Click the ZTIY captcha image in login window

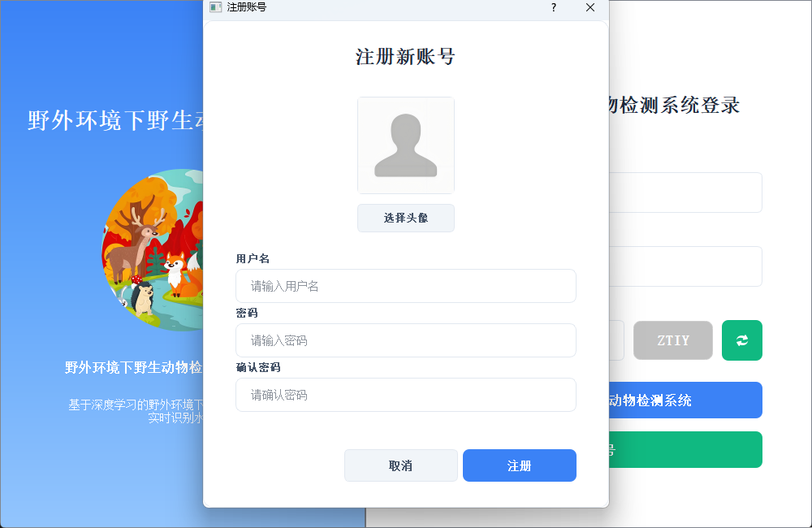[672, 340]
